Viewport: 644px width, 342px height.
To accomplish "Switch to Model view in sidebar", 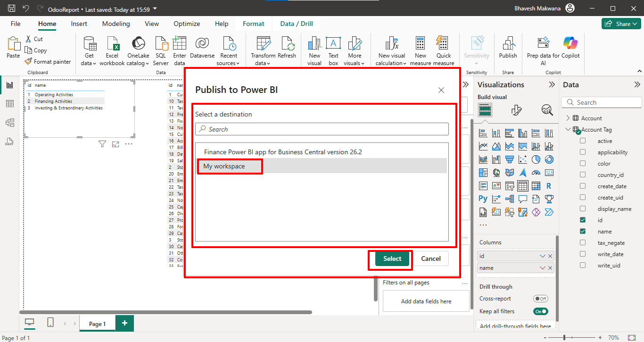I will pos(9,123).
